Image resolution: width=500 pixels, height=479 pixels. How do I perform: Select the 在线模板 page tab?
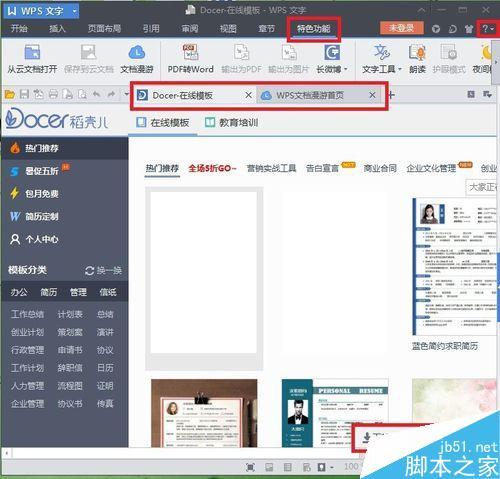tap(163, 123)
